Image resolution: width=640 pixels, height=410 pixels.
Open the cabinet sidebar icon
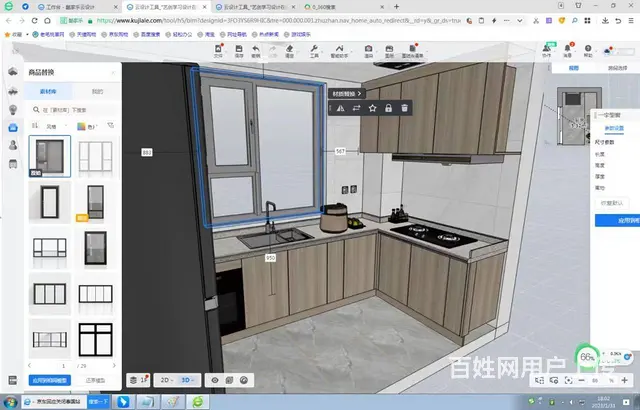pyautogui.click(x=13, y=164)
